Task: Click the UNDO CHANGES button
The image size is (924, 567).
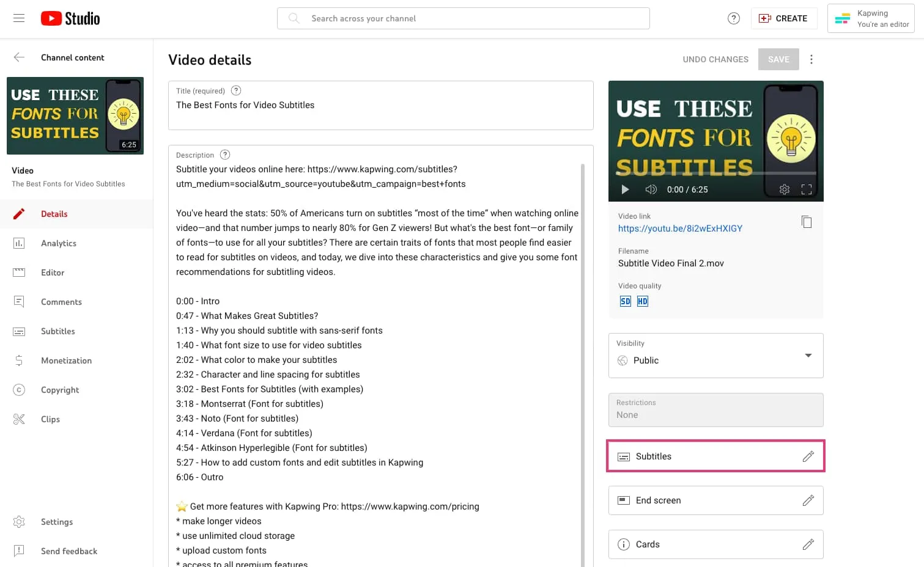Action: click(x=715, y=59)
